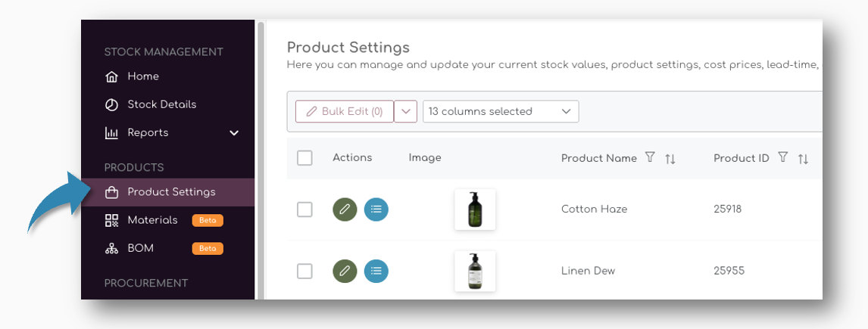
Task: Click the Bulk Edit (0) button
Action: click(x=345, y=111)
